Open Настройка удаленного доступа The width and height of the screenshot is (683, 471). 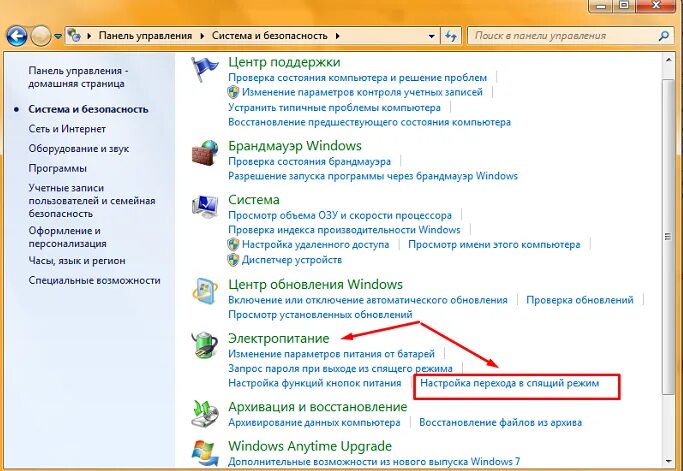coord(315,245)
